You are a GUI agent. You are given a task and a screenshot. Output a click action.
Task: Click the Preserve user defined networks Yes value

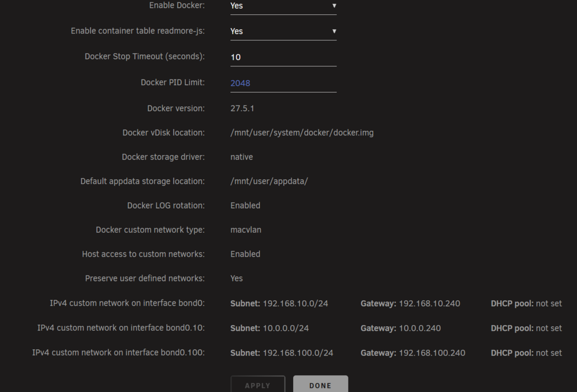(236, 278)
